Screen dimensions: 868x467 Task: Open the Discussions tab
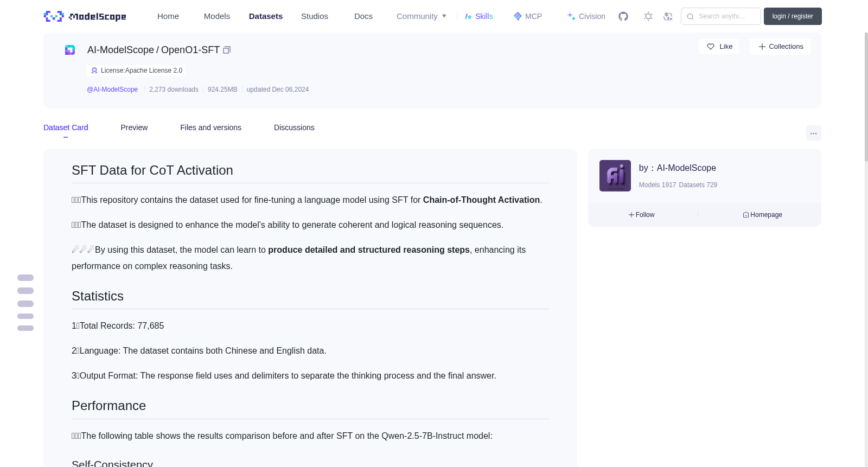pos(294,127)
